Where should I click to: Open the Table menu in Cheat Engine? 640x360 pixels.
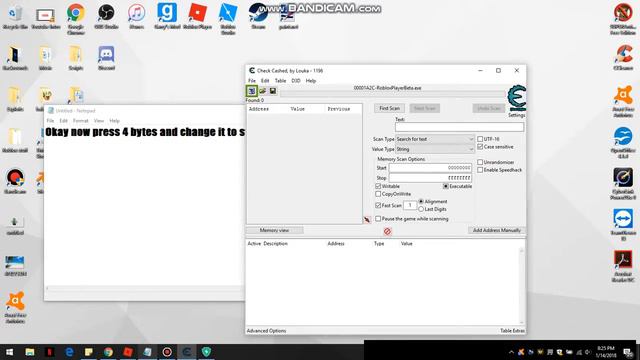pos(280,81)
